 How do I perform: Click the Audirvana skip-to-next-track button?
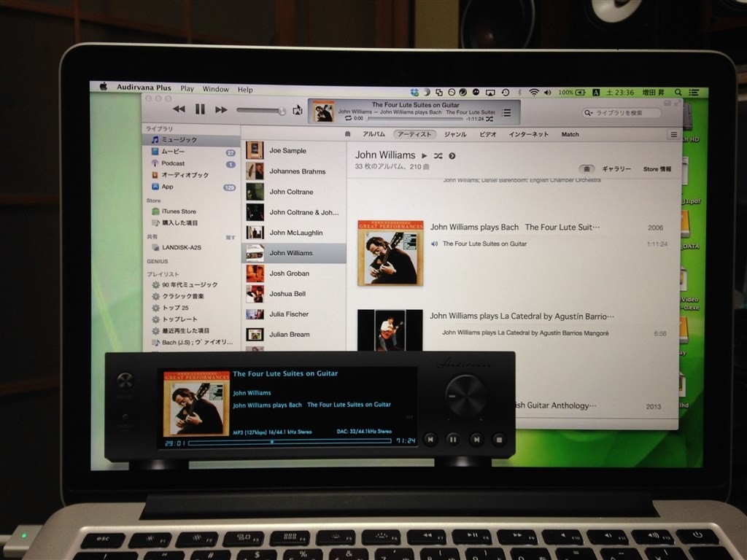(x=476, y=440)
